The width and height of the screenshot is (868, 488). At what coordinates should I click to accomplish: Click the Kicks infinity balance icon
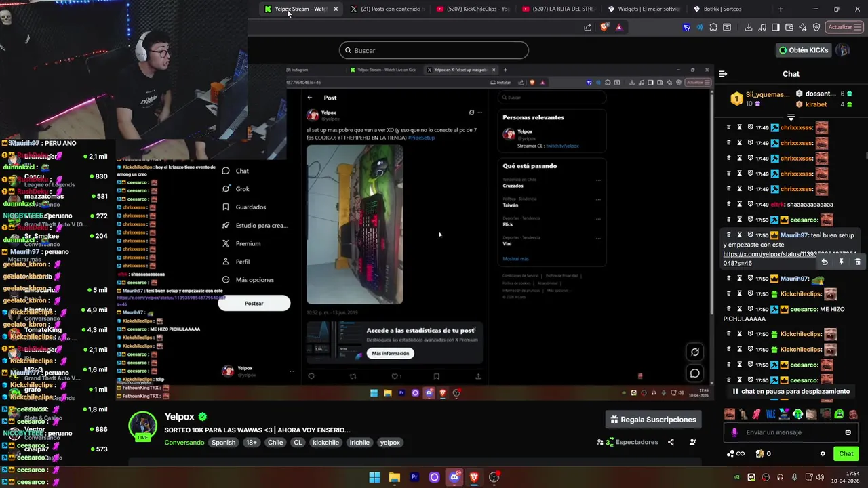pyautogui.click(x=736, y=454)
